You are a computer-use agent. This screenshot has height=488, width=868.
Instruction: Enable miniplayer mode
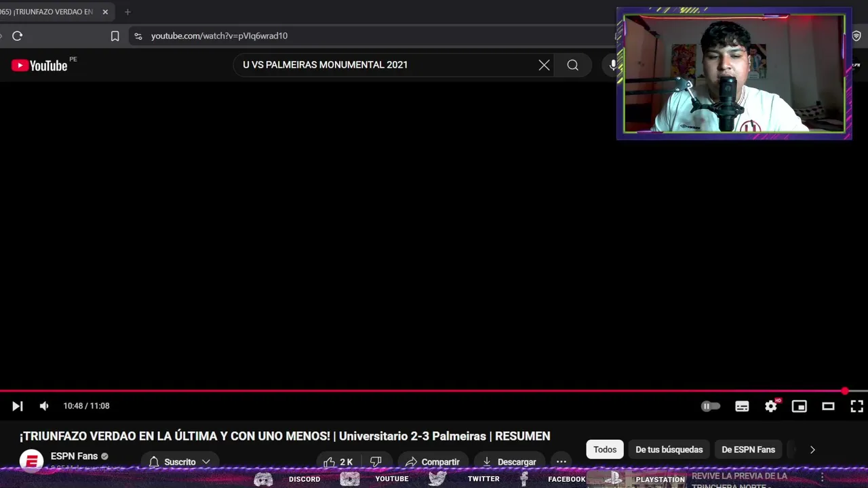tap(800, 406)
